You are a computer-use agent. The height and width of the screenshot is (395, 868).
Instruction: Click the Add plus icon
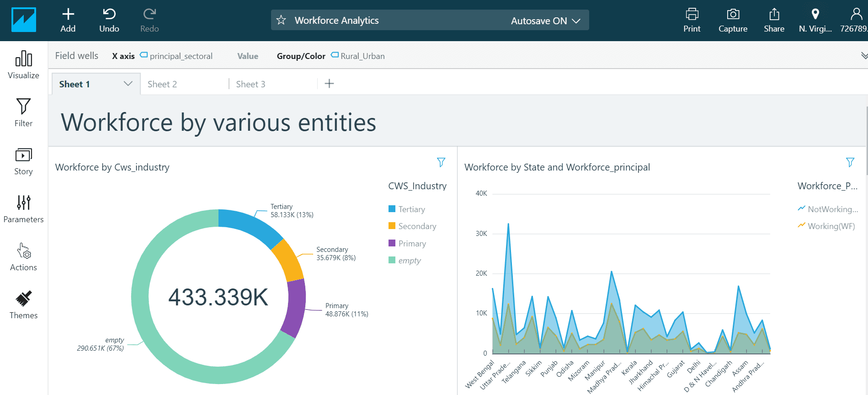pyautogui.click(x=68, y=14)
